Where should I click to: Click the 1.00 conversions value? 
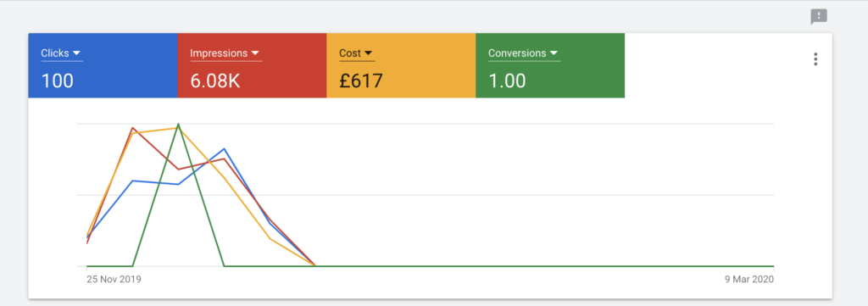[x=507, y=81]
